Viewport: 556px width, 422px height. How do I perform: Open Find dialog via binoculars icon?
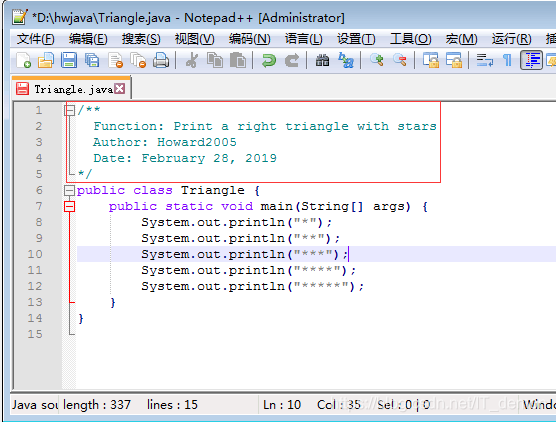click(322, 60)
